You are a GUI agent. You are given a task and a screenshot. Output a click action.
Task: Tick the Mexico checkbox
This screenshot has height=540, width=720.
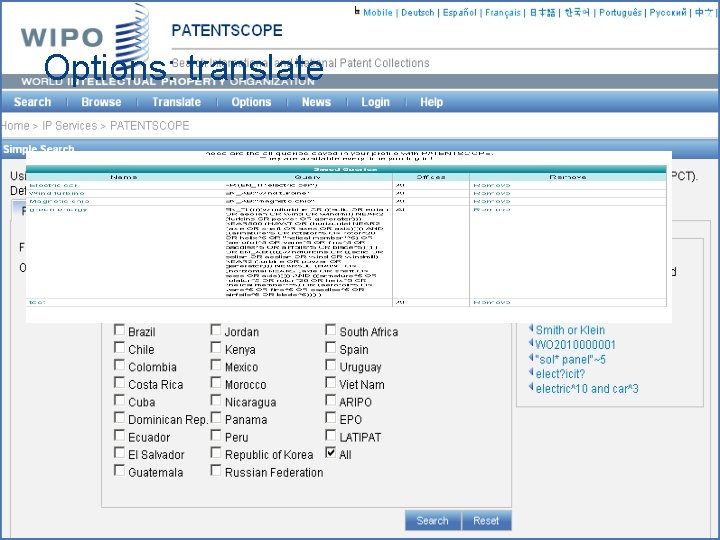point(216,365)
